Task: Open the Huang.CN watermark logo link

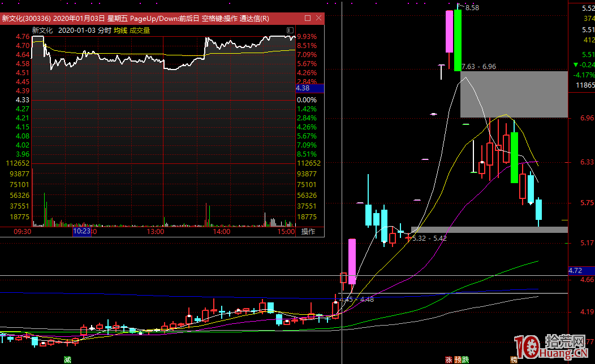Action: (x=553, y=348)
